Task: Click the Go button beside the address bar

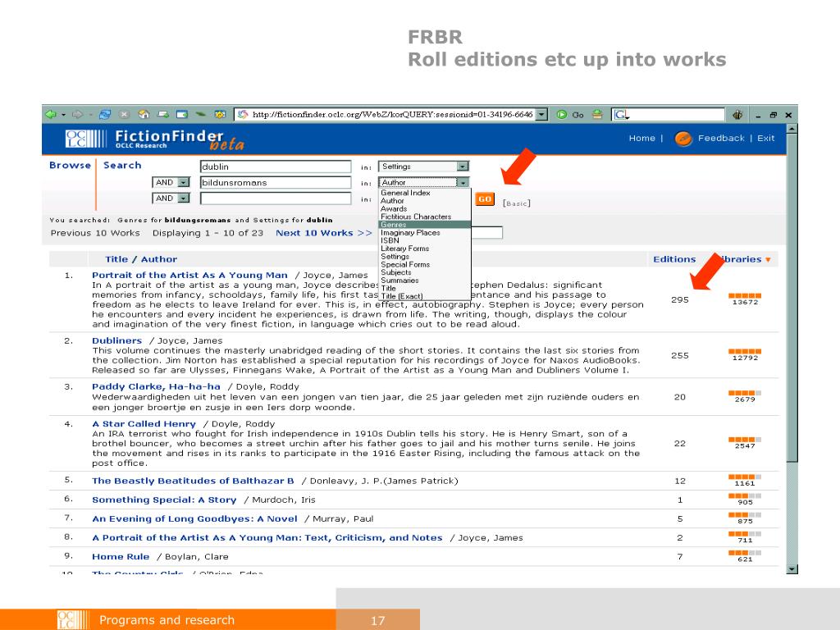Action: (x=571, y=115)
